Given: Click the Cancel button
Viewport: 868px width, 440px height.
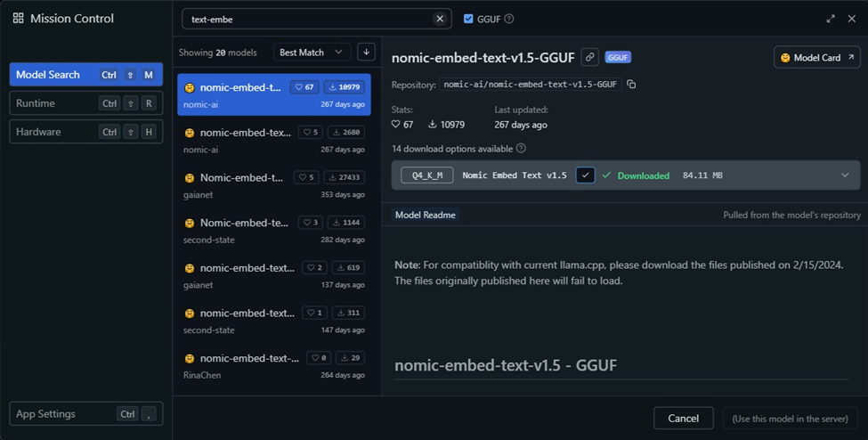Looking at the screenshot, I should (683, 419).
